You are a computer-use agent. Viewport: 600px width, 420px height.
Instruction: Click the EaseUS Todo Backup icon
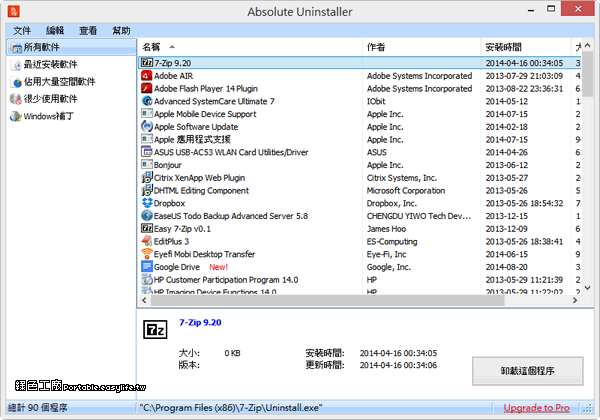(147, 216)
